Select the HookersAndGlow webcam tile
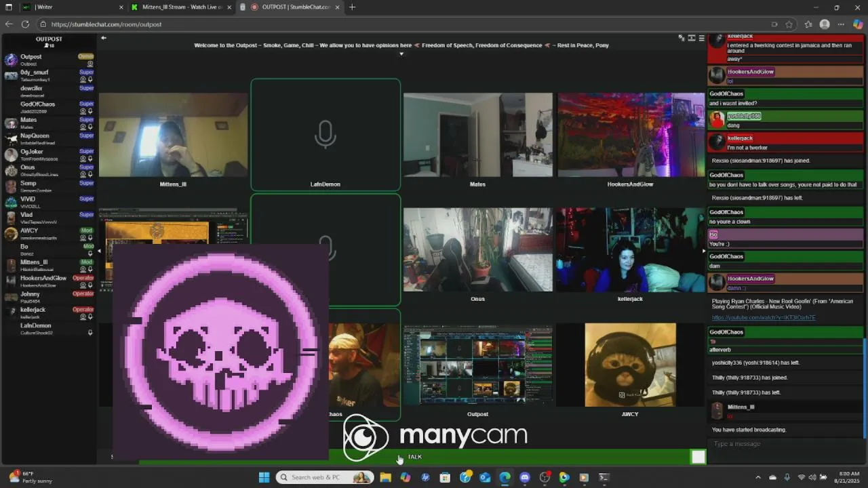Viewport: 868px width, 488px height. coord(631,135)
